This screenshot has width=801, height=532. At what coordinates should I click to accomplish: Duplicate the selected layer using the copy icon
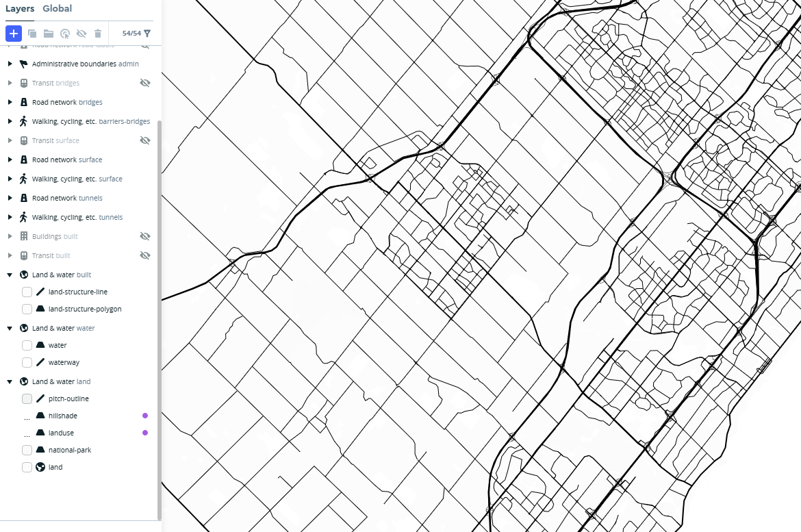32,33
